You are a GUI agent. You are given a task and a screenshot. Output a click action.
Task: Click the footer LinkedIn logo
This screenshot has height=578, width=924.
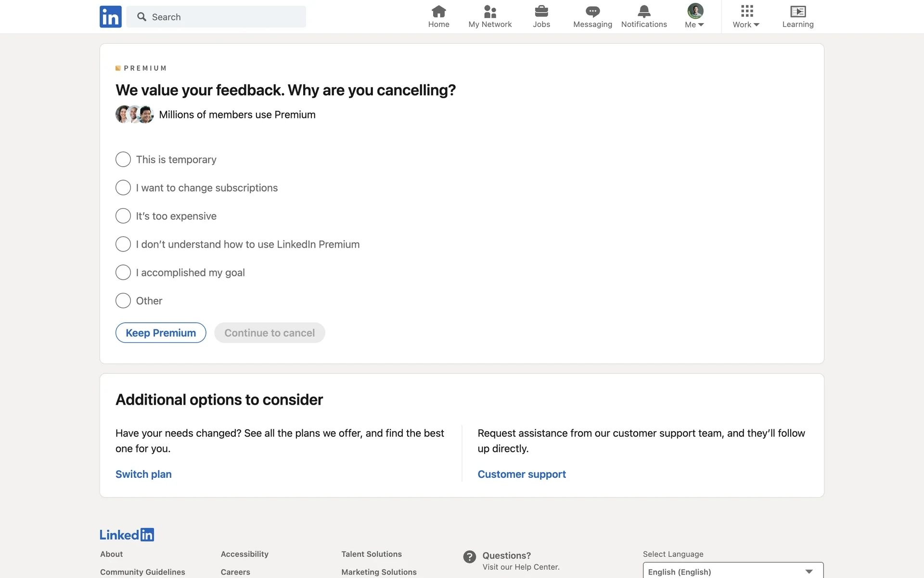click(x=127, y=535)
